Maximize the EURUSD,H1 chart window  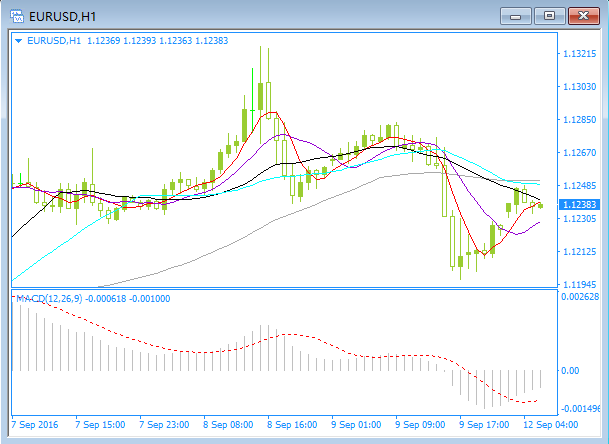pos(548,15)
